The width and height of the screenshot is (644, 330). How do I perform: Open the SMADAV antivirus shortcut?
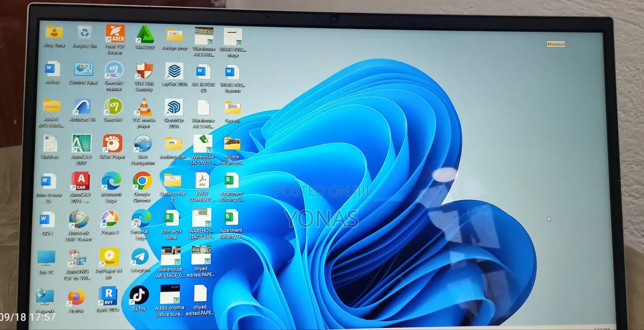144,38
